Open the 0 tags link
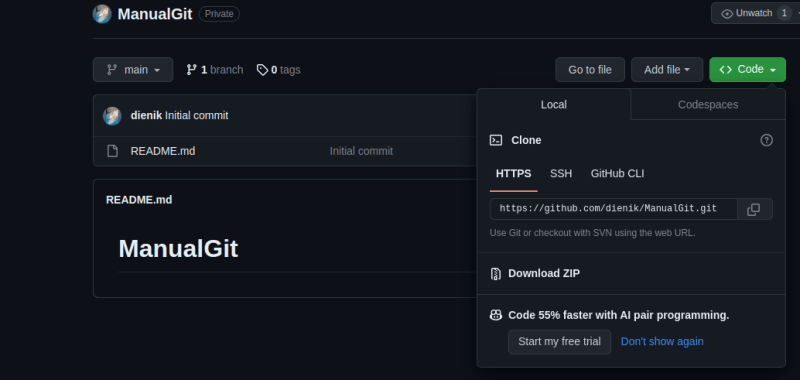Image resolution: width=800 pixels, height=380 pixels. pyautogui.click(x=279, y=69)
